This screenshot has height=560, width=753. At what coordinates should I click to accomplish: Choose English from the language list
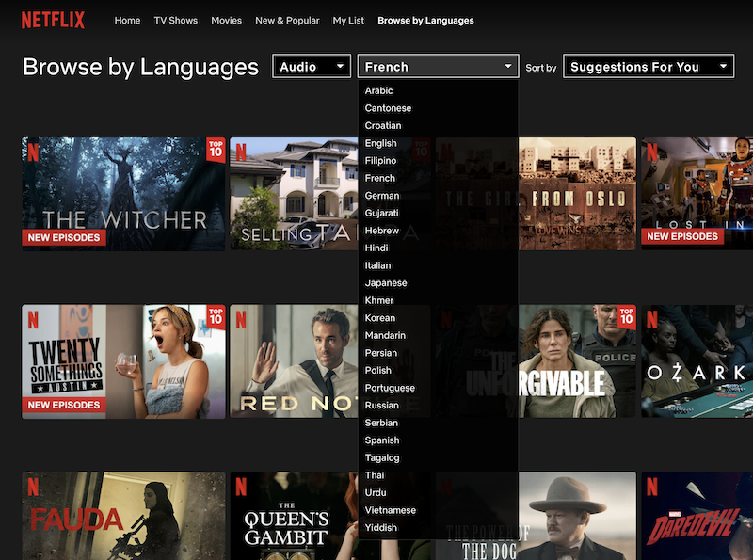coord(381,143)
